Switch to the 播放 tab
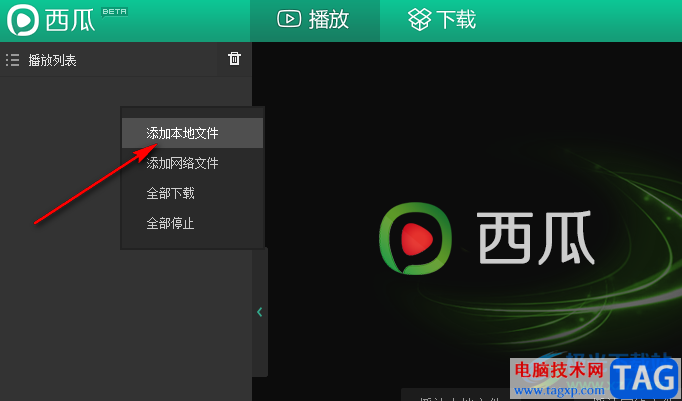 coord(314,20)
